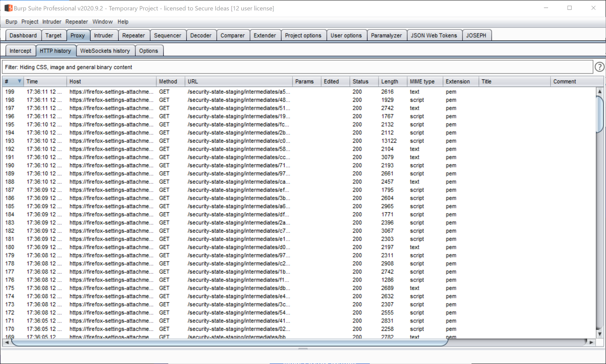Sort by the Extension column header
The width and height of the screenshot is (606, 364).
[x=461, y=81]
